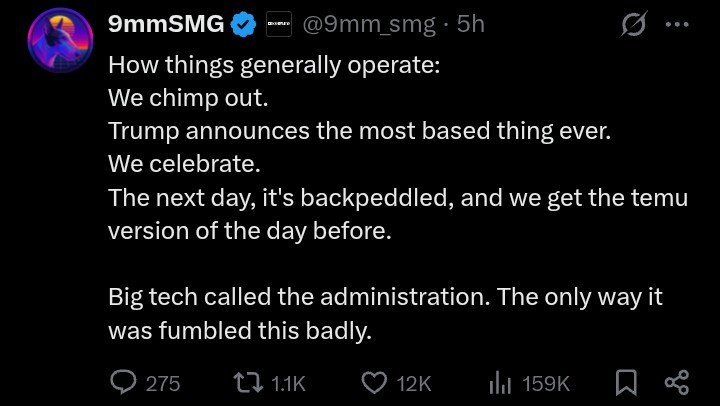Screen dimensions: 720x406
Task: Click the 1.1K reposts count
Action: click(288, 383)
